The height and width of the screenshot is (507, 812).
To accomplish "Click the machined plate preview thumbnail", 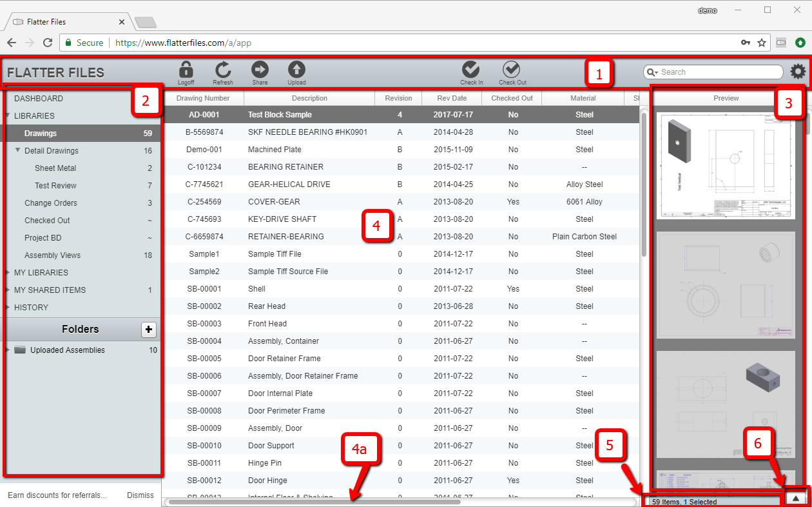I will click(726, 404).
